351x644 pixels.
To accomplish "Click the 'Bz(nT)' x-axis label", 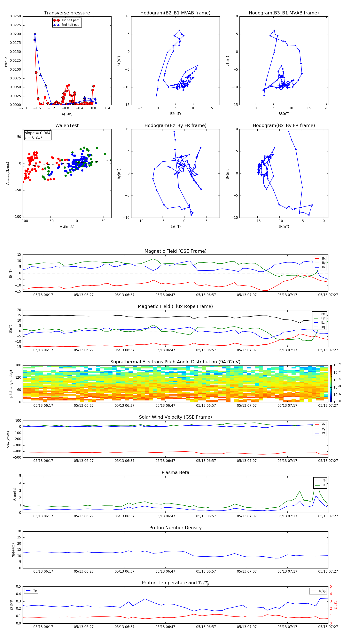I will [x=175, y=227].
